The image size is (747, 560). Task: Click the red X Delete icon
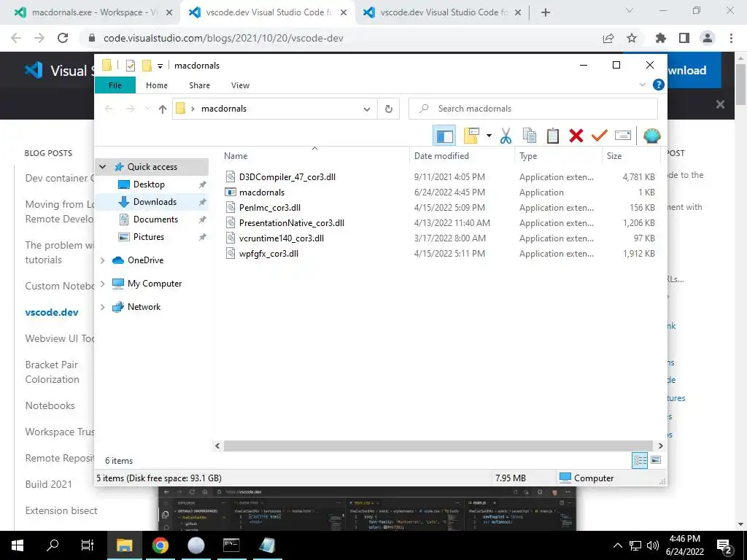tap(576, 136)
